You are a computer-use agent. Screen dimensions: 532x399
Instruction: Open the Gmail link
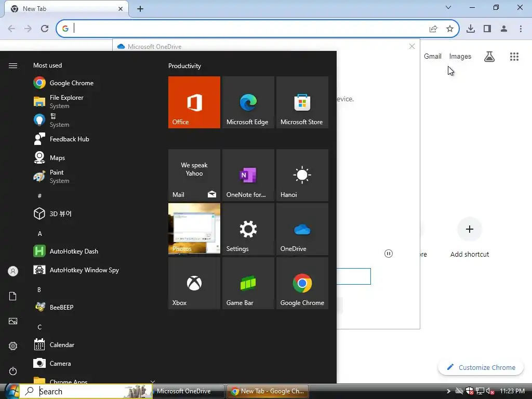[x=433, y=56]
